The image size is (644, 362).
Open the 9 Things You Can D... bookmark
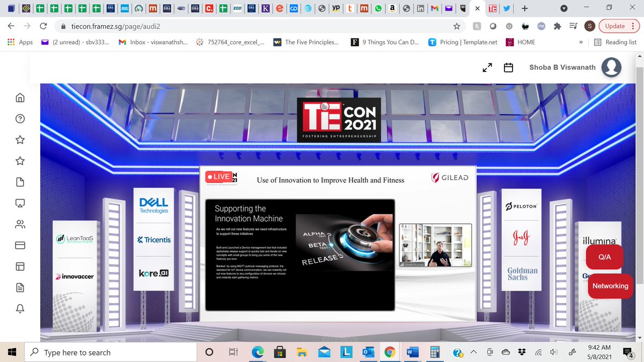click(385, 42)
